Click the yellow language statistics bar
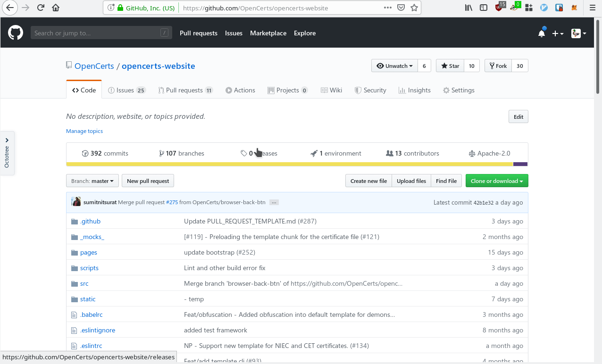602x364 pixels. [x=283, y=164]
